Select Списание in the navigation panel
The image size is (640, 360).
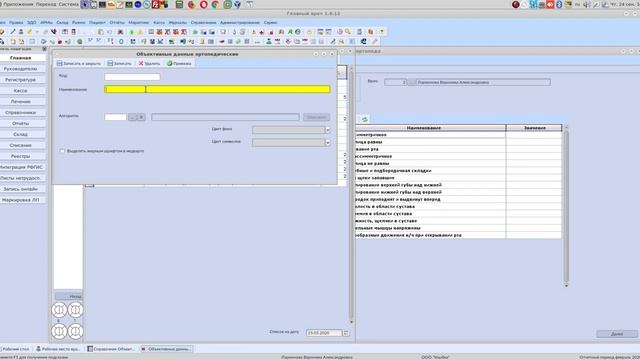21,145
